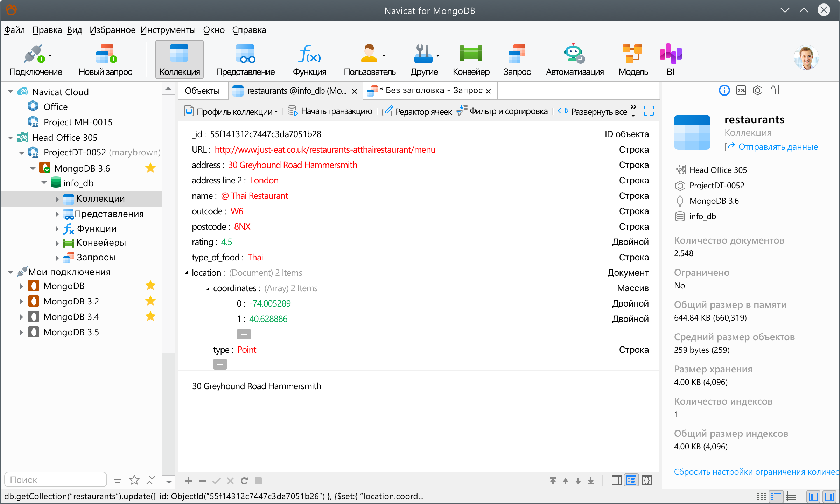This screenshot has height=504, width=840.
Task: Switch to tree view
Action: [x=632, y=481]
